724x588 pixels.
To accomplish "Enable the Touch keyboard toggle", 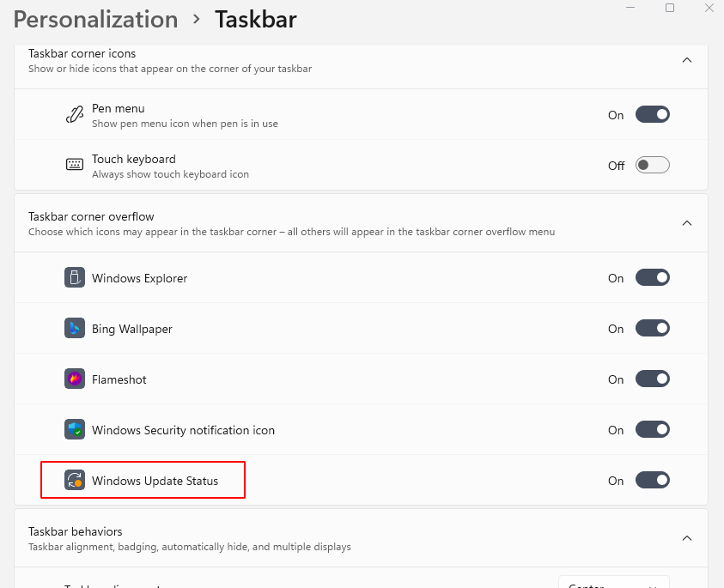I will click(x=653, y=165).
